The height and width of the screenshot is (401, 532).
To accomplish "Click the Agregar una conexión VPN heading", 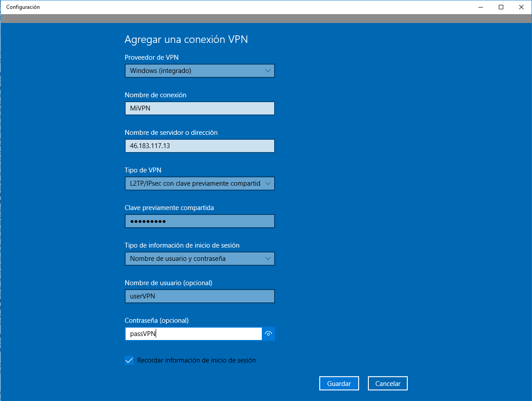I will [x=186, y=39].
